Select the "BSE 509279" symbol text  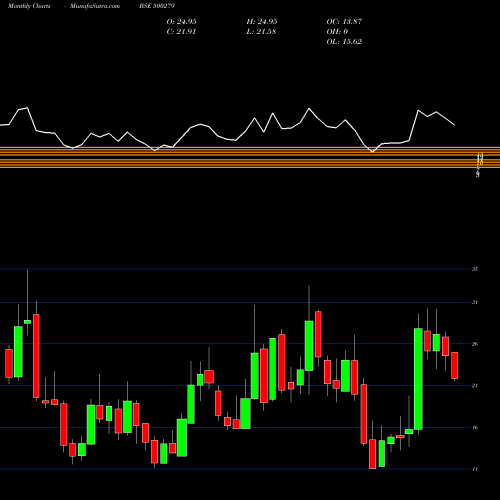pyautogui.click(x=157, y=6)
